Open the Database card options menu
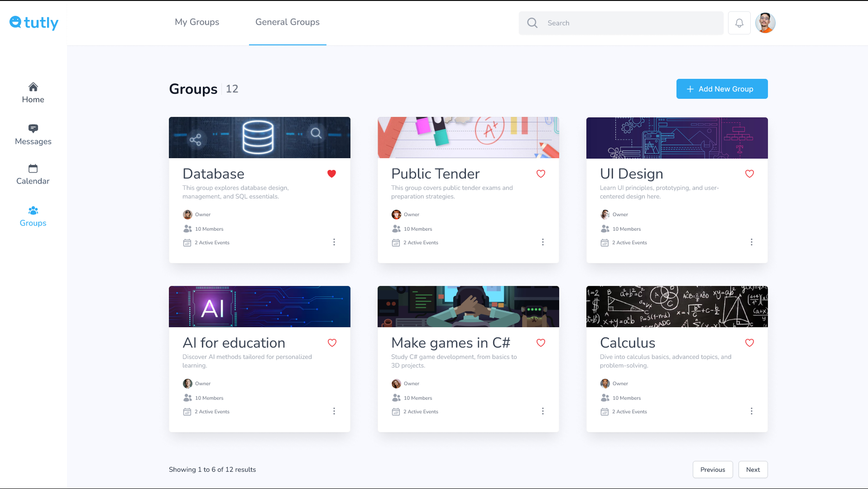The image size is (868, 489). [x=334, y=242]
